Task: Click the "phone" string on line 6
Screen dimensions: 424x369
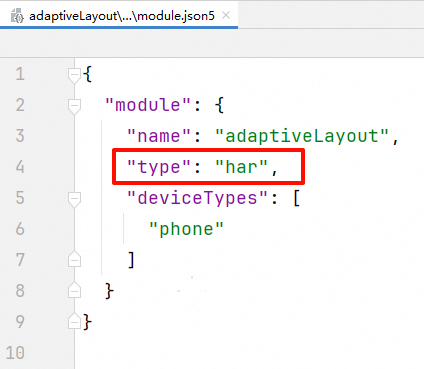Action: [x=186, y=229]
